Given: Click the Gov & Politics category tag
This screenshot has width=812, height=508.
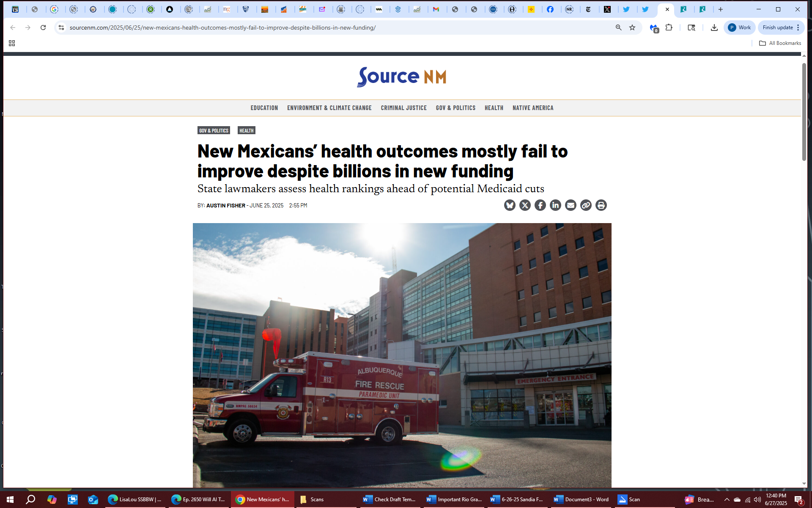Looking at the screenshot, I should (x=214, y=130).
